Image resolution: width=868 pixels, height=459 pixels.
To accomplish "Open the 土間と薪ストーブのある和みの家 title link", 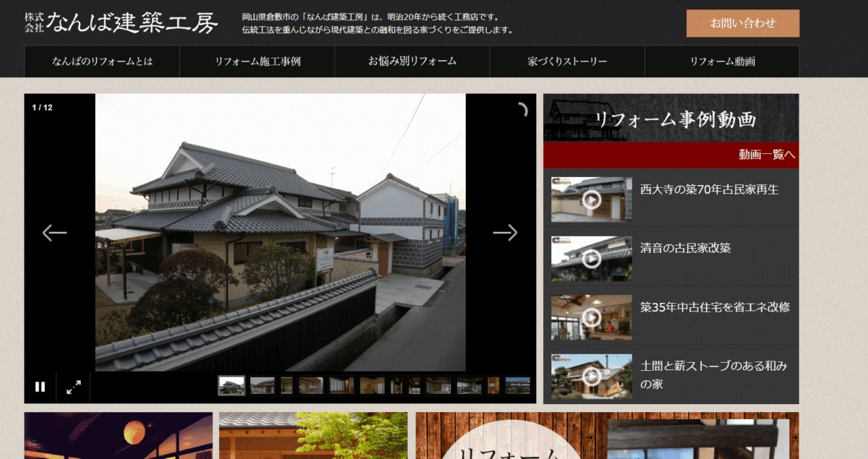I will pyautogui.click(x=714, y=374).
